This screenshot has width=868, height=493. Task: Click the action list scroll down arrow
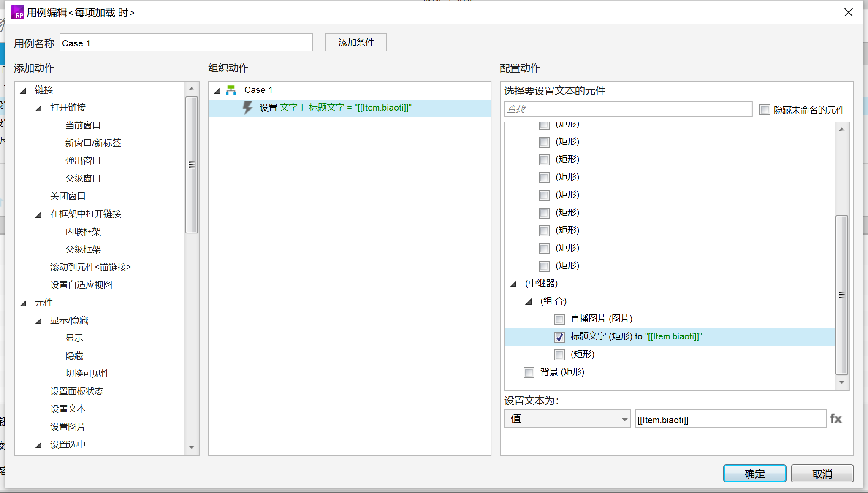tap(192, 447)
